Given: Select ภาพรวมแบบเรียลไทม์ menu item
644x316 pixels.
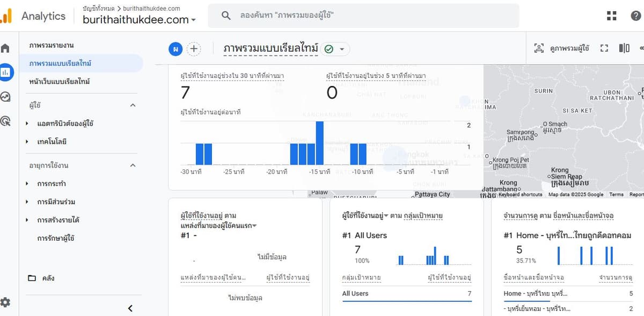Looking at the screenshot, I should click(x=60, y=63).
